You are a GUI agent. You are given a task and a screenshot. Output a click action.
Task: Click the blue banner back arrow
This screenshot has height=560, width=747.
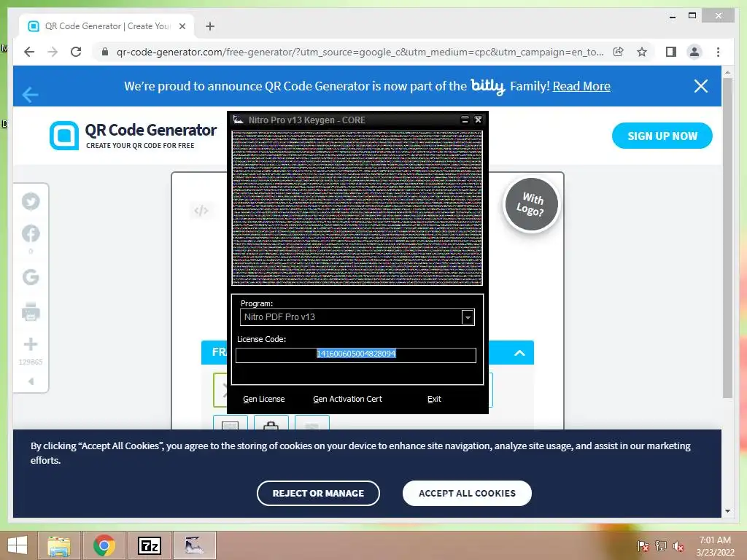click(x=29, y=94)
